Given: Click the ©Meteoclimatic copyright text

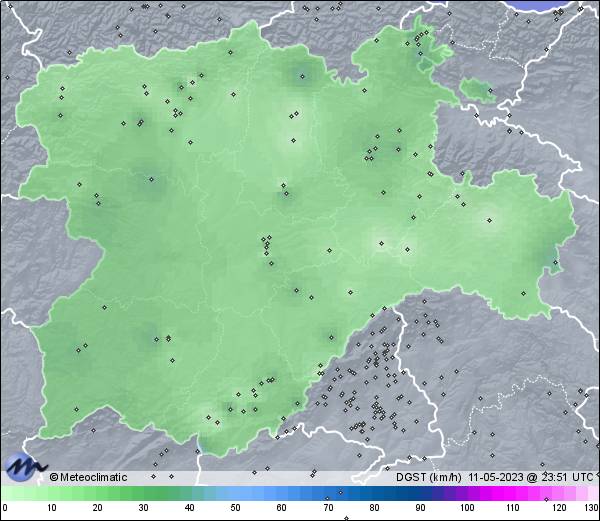Looking at the screenshot, I should point(88,477).
